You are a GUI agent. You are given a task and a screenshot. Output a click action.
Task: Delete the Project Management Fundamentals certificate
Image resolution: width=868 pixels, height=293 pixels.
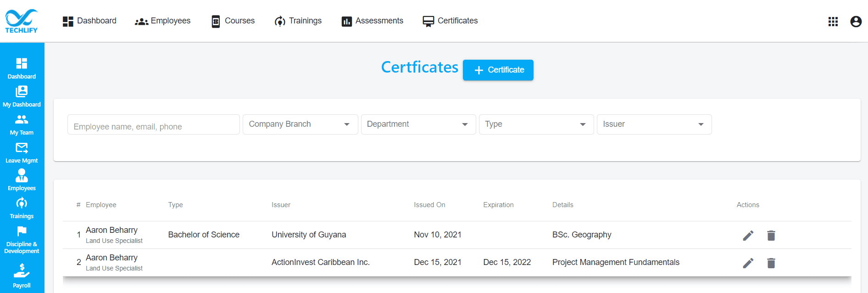[771, 263]
